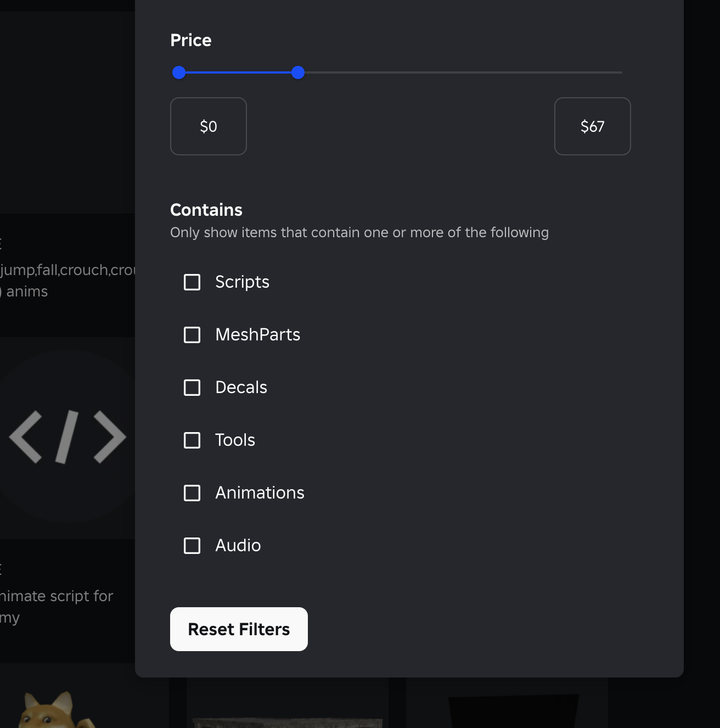Enable the Scripts checkbox

pyautogui.click(x=192, y=282)
